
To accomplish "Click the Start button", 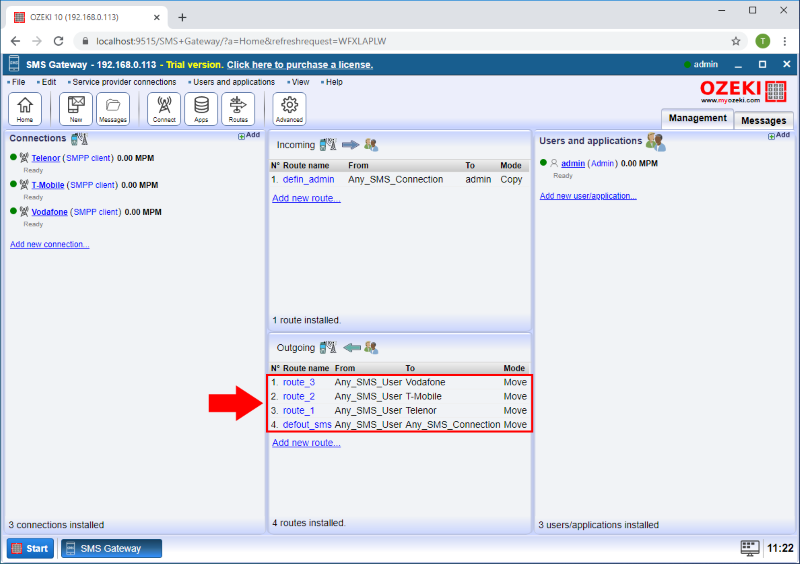I will coord(30,549).
